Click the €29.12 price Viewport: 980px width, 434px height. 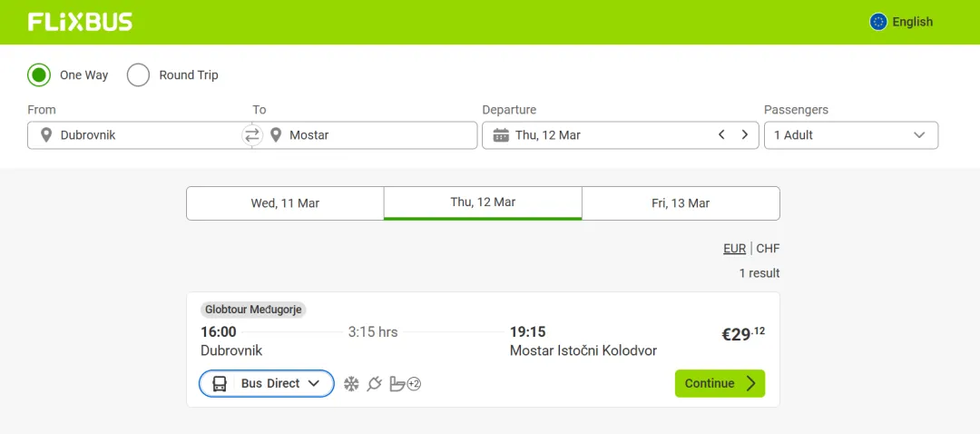(x=743, y=334)
